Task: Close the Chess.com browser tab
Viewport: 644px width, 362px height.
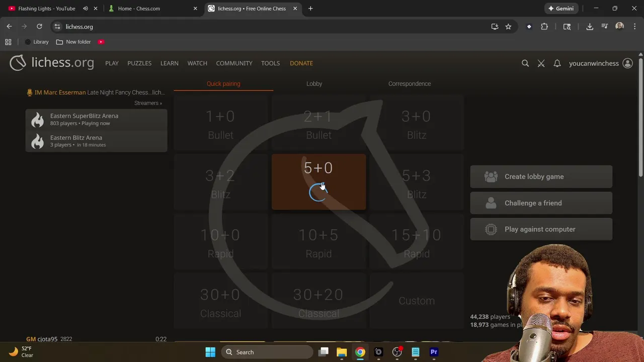Action: [x=195, y=9]
